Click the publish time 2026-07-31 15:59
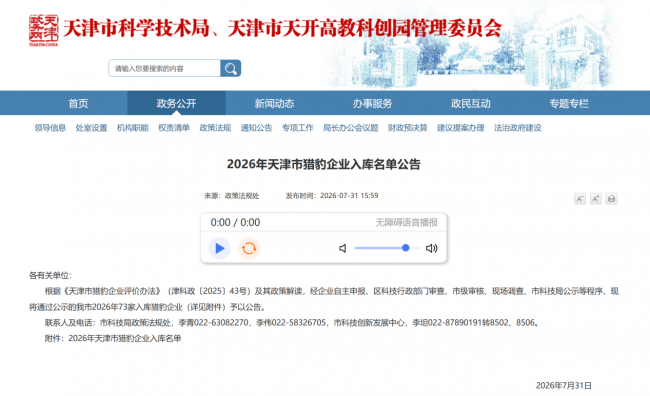 332,196
